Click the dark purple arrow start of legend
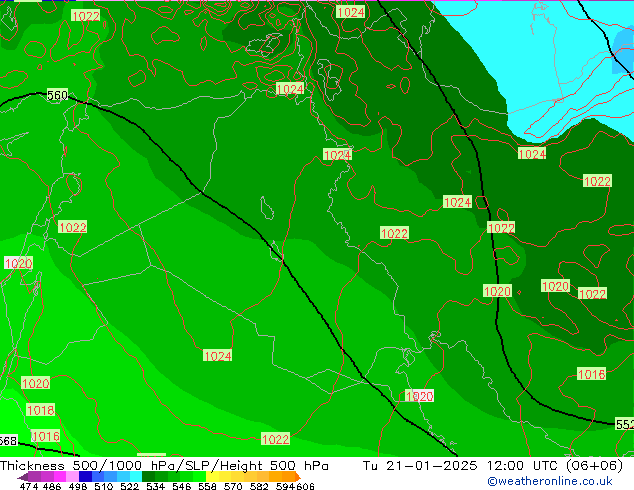The height and width of the screenshot is (490, 634). pyautogui.click(x=23, y=477)
